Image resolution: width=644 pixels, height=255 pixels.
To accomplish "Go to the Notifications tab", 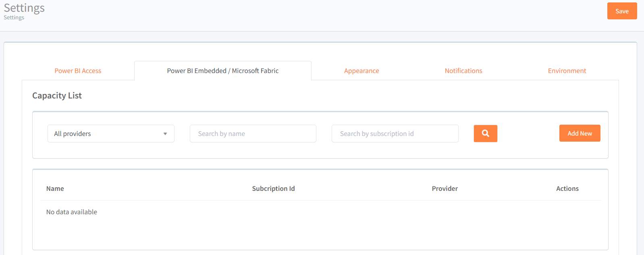I will click(x=463, y=71).
